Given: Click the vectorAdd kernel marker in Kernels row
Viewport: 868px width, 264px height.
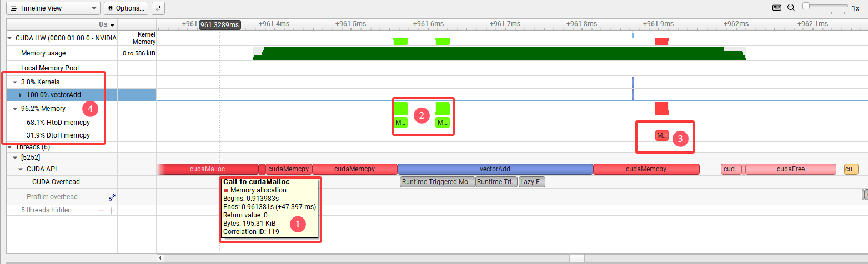Looking at the screenshot, I should click(x=633, y=82).
